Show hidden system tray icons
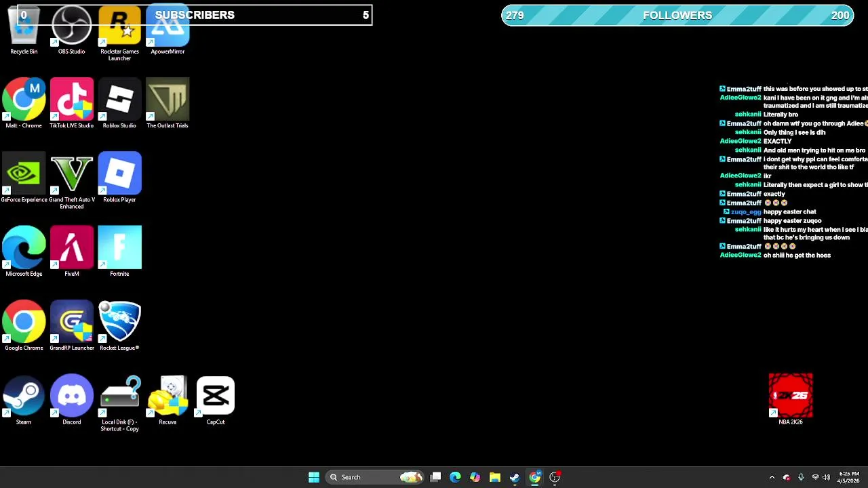 coord(772,477)
